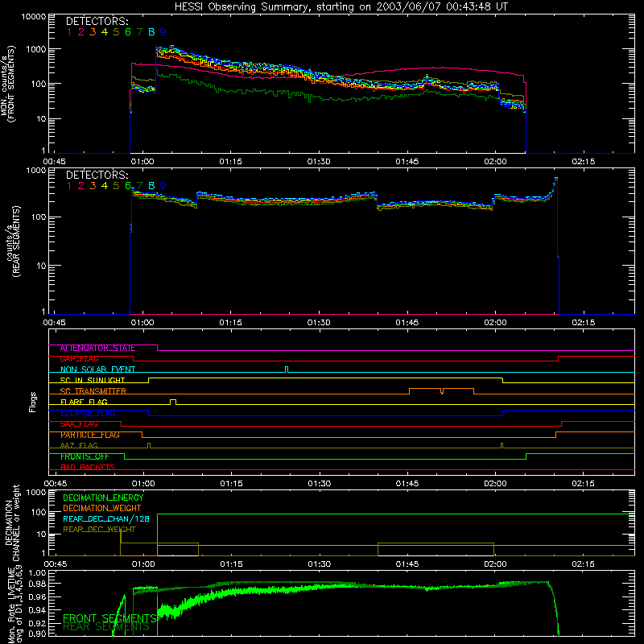Select the DETECTORS: legend heading in front segments plot

pyautogui.click(x=97, y=22)
